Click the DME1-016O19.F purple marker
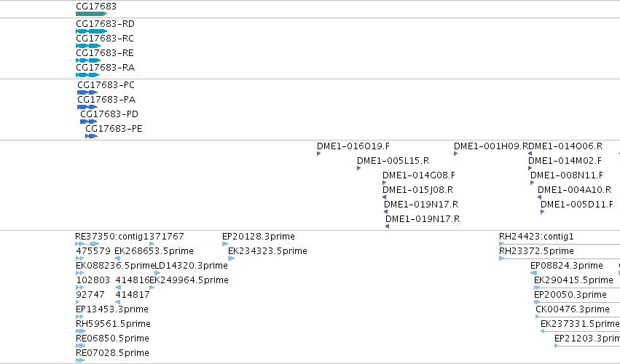This screenshot has height=364, width=620. click(318, 154)
